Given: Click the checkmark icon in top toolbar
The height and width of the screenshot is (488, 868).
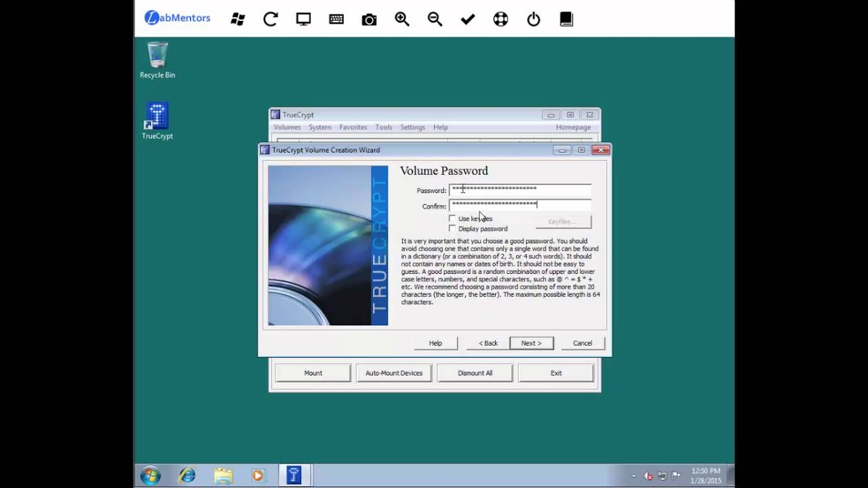Looking at the screenshot, I should pos(468,20).
